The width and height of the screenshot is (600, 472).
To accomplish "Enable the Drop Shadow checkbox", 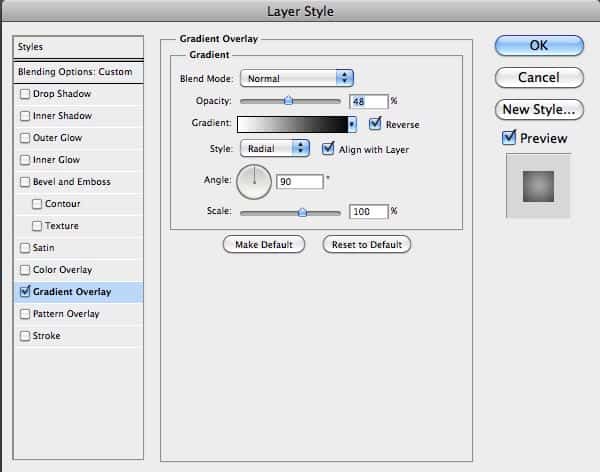I will [x=25, y=94].
